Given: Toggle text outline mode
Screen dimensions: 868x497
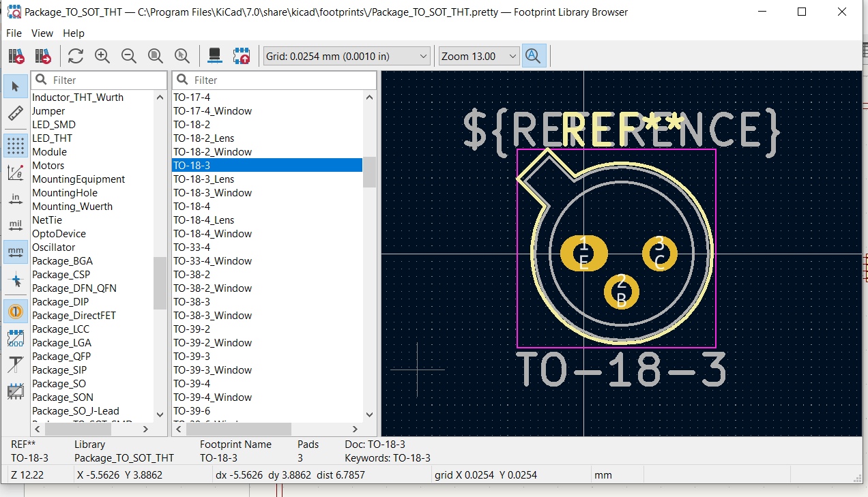Looking at the screenshot, I should pyautogui.click(x=16, y=365).
